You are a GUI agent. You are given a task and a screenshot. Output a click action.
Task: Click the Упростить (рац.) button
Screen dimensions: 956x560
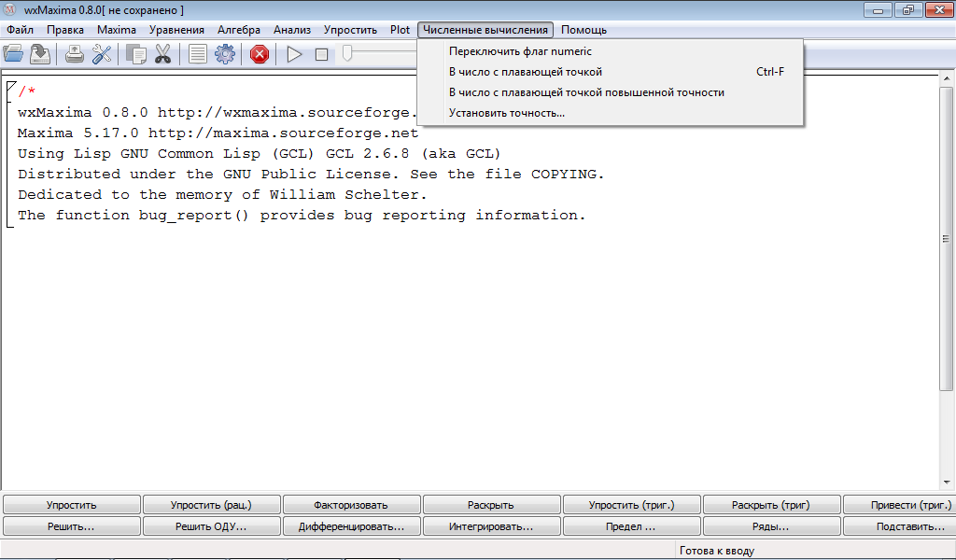click(211, 505)
